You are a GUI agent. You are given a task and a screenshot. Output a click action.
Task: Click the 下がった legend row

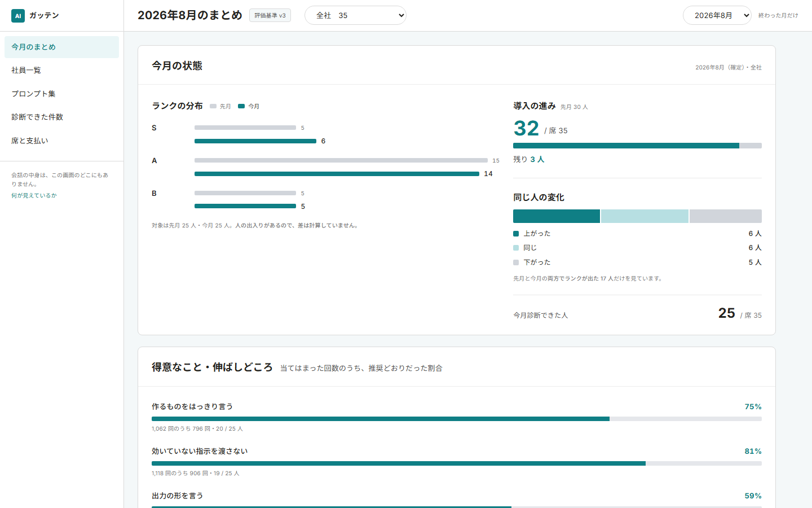point(637,262)
